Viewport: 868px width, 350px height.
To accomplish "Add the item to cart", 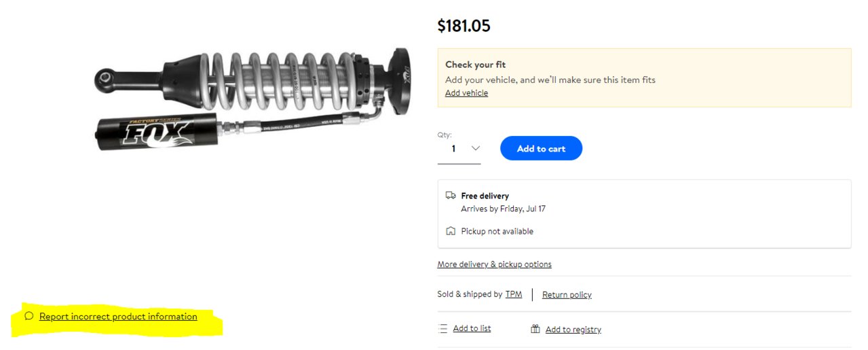I will click(541, 149).
